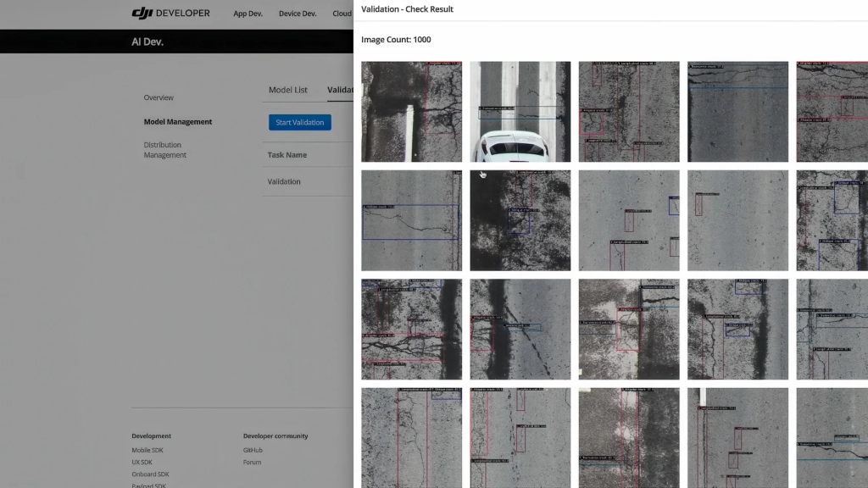Open the GitHub community link
The image size is (868, 488).
pos(250,449)
